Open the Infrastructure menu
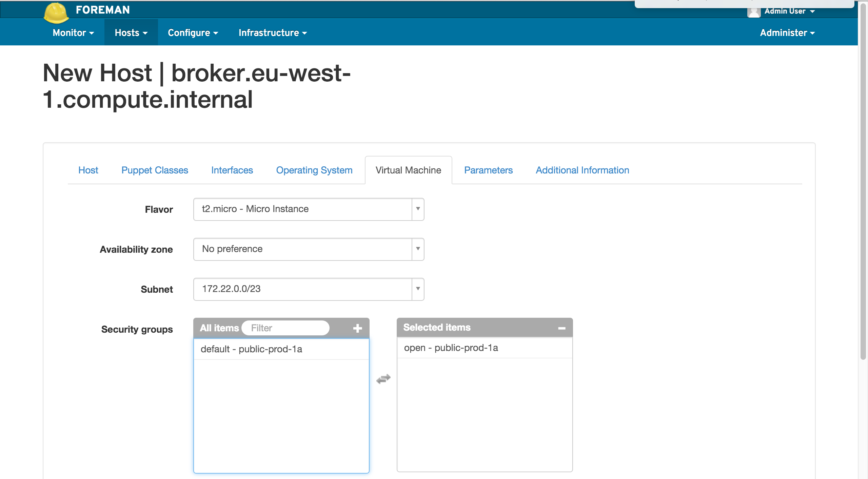 [x=273, y=33]
